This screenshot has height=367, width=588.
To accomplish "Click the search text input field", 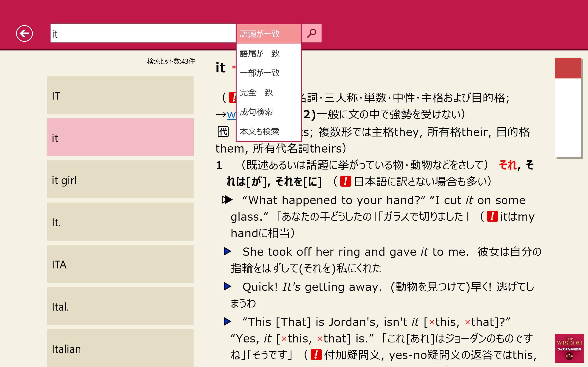I will [x=143, y=33].
